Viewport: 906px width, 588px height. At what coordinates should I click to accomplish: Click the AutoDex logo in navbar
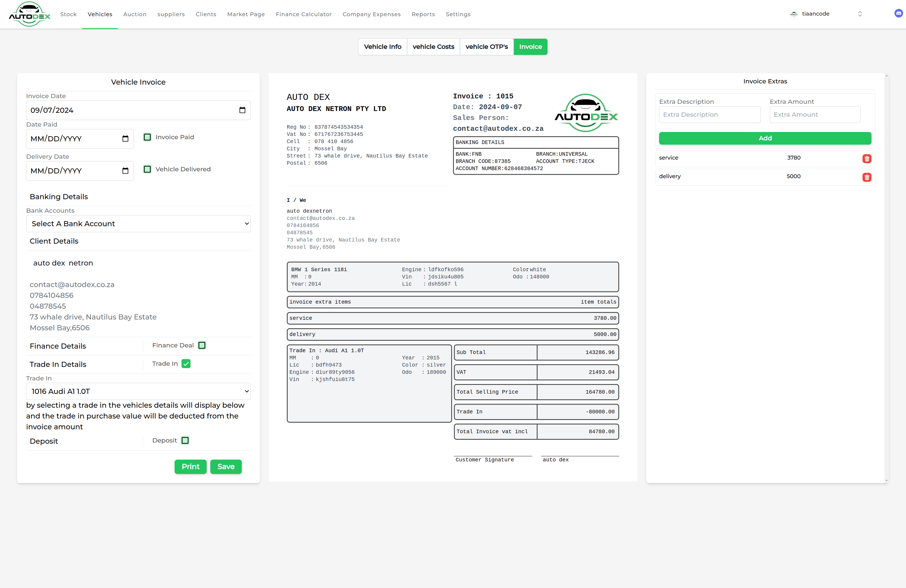[30, 14]
